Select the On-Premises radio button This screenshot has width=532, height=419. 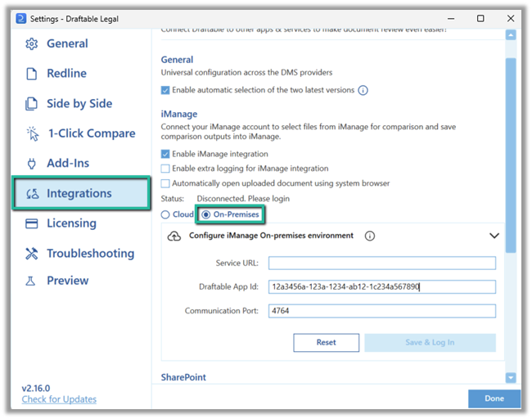click(206, 214)
